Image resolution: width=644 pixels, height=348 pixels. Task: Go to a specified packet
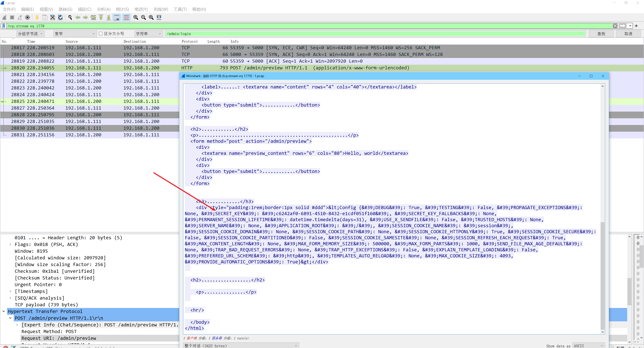point(93,17)
